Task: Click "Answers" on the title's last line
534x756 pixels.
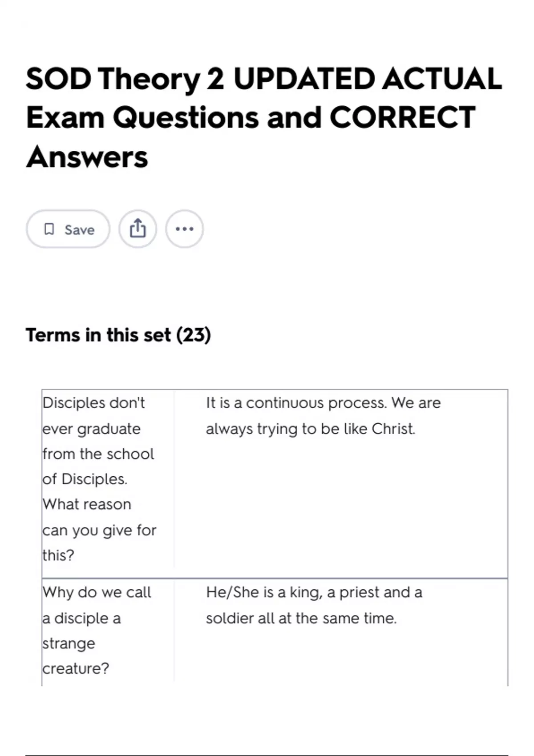Action: [87, 157]
